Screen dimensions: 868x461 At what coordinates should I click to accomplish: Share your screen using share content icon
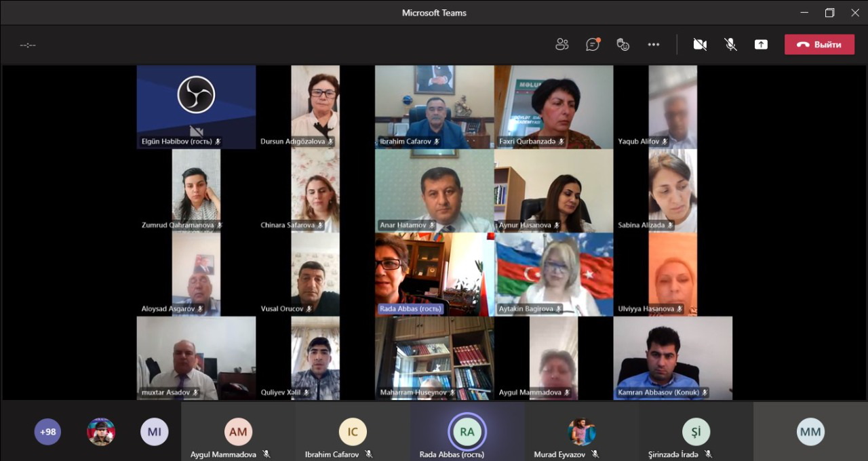click(x=761, y=45)
